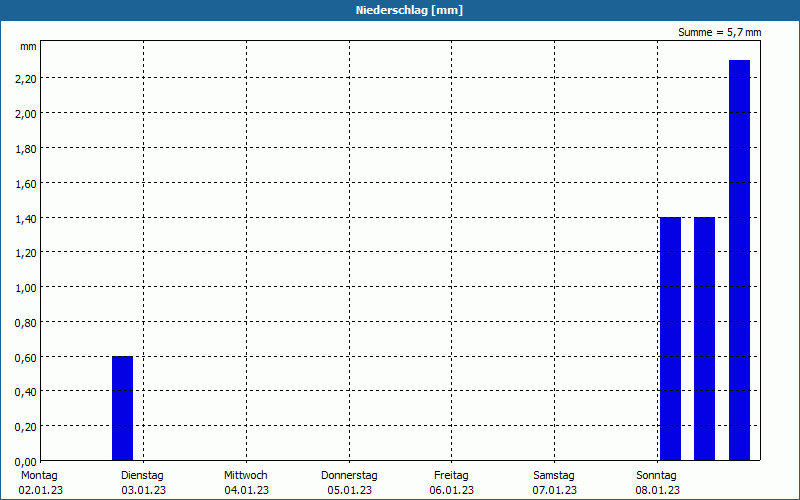Click the Summe = 5,7 mm total label
The image size is (800, 500).
[719, 32]
